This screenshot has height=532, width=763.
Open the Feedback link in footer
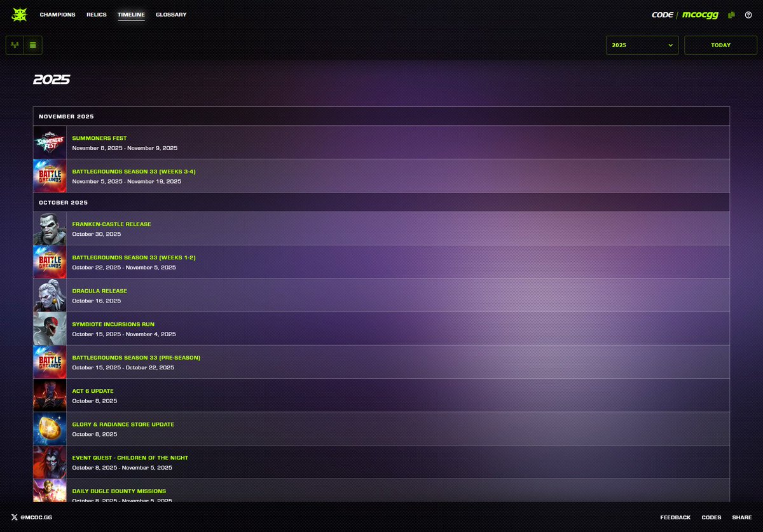675,517
